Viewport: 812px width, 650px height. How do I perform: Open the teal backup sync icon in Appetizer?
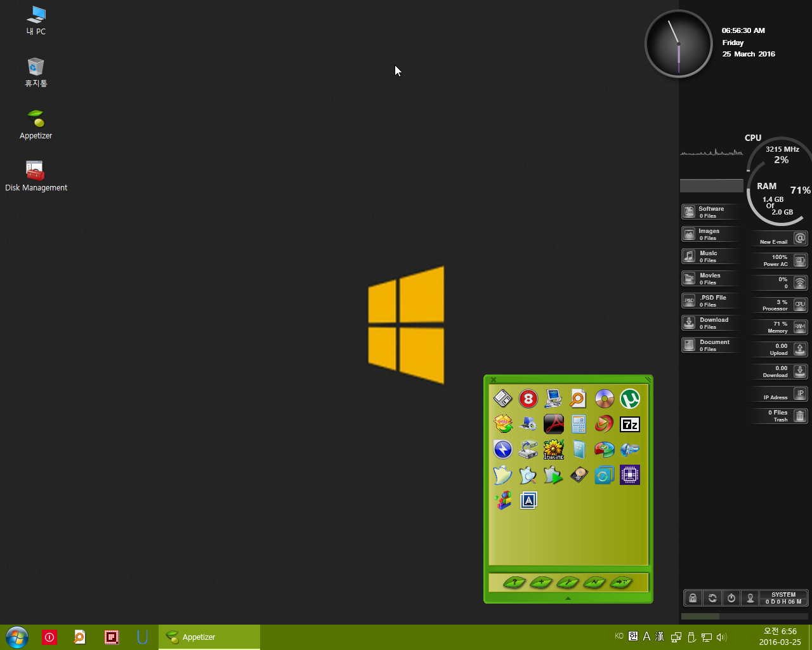click(x=605, y=475)
